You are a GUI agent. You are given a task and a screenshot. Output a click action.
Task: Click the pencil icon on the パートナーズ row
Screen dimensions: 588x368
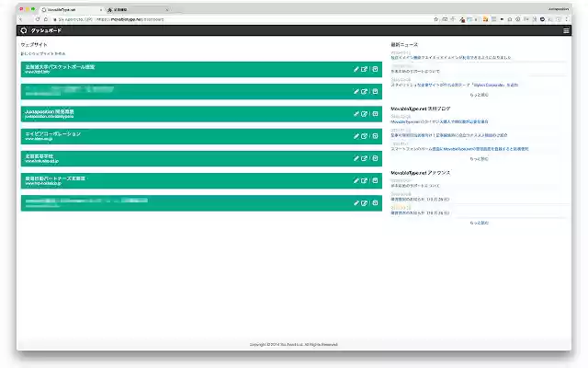click(x=356, y=180)
